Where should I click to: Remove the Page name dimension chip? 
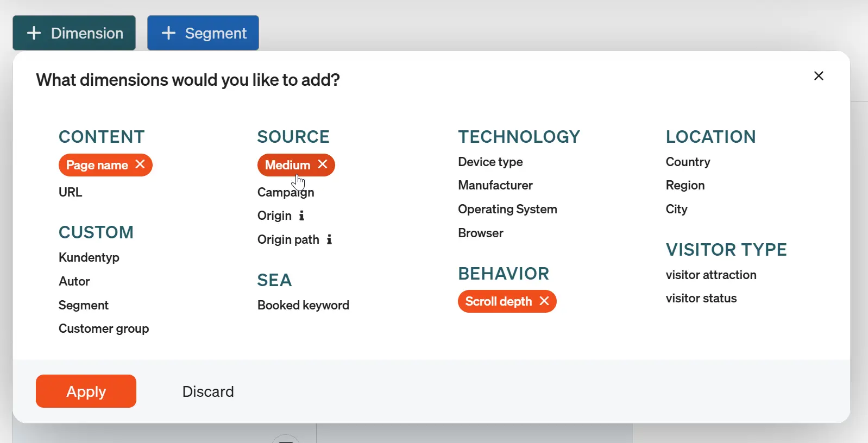point(140,164)
